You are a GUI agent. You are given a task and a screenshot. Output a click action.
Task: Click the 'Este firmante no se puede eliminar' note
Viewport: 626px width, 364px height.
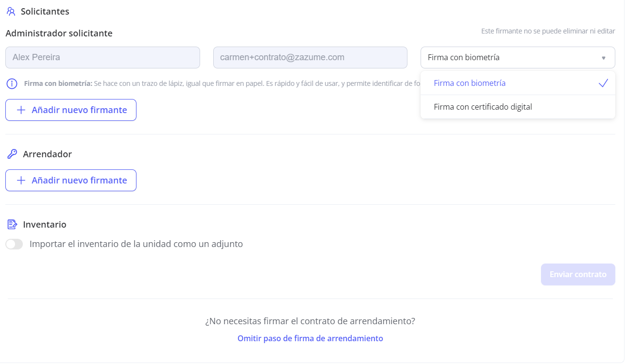548,31
